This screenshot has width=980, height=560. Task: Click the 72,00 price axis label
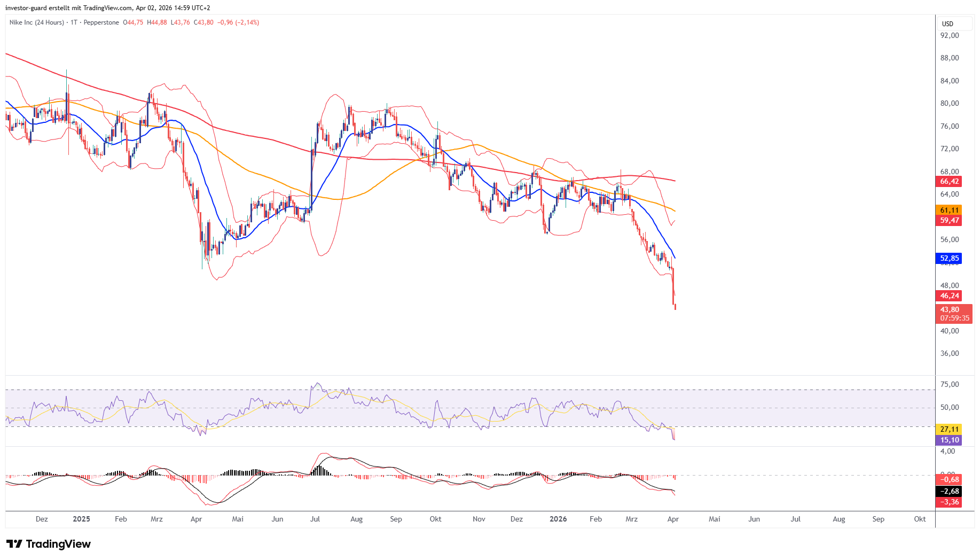(x=950, y=149)
